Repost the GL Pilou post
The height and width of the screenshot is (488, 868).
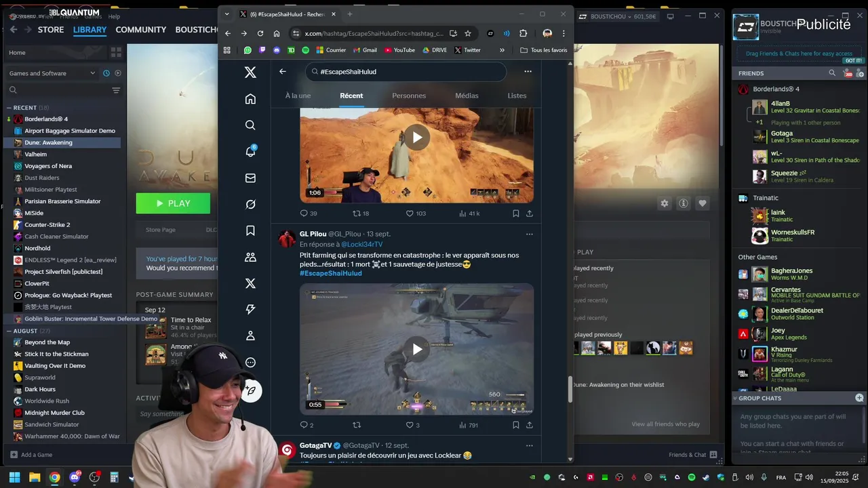[x=357, y=425]
